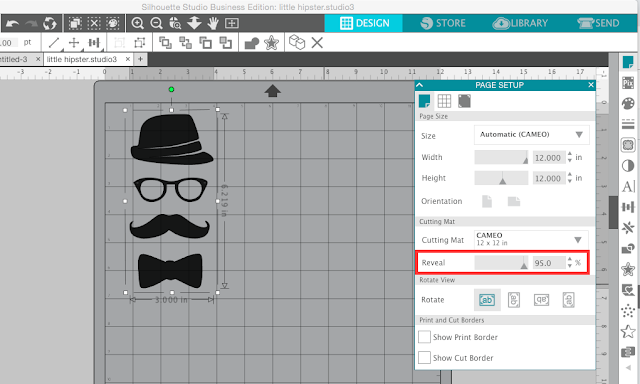
Task: Open align options in the toolbar
Action: (94, 42)
